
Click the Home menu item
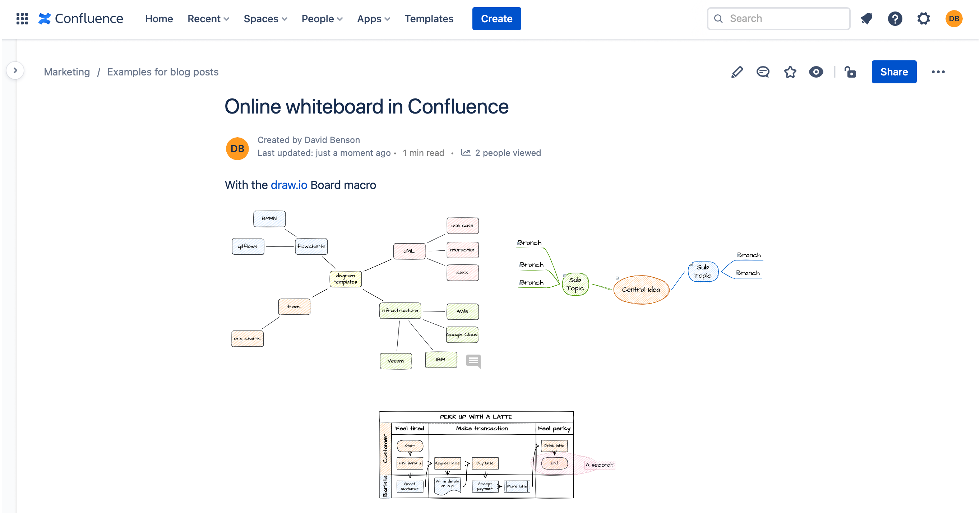click(159, 19)
